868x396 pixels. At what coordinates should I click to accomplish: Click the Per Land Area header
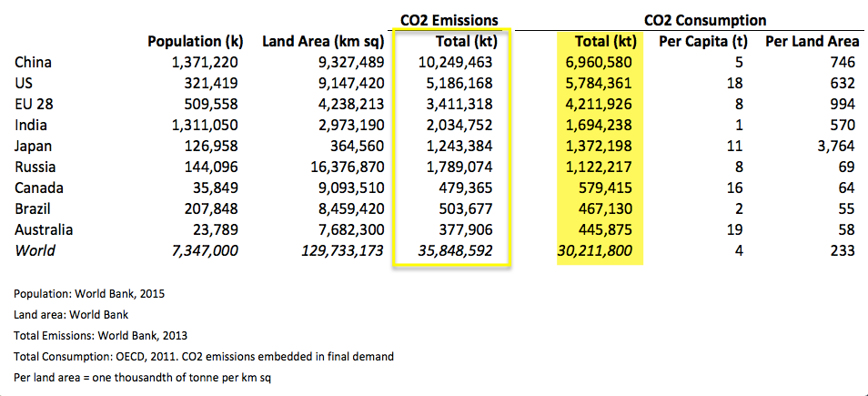click(812, 42)
